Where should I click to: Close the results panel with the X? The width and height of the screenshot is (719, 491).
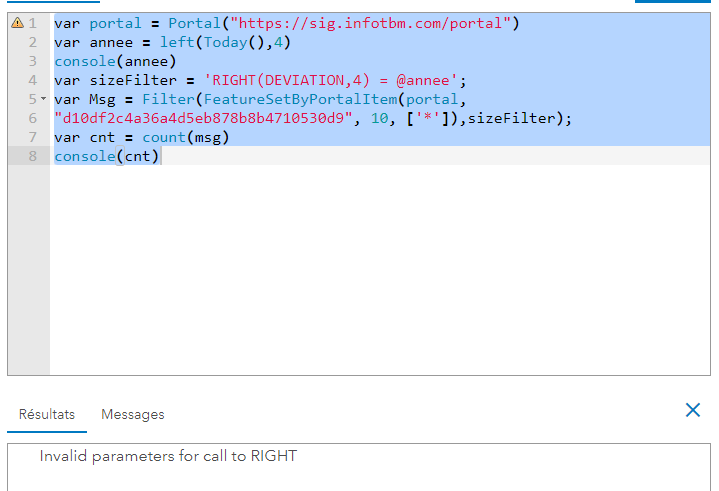(x=692, y=410)
